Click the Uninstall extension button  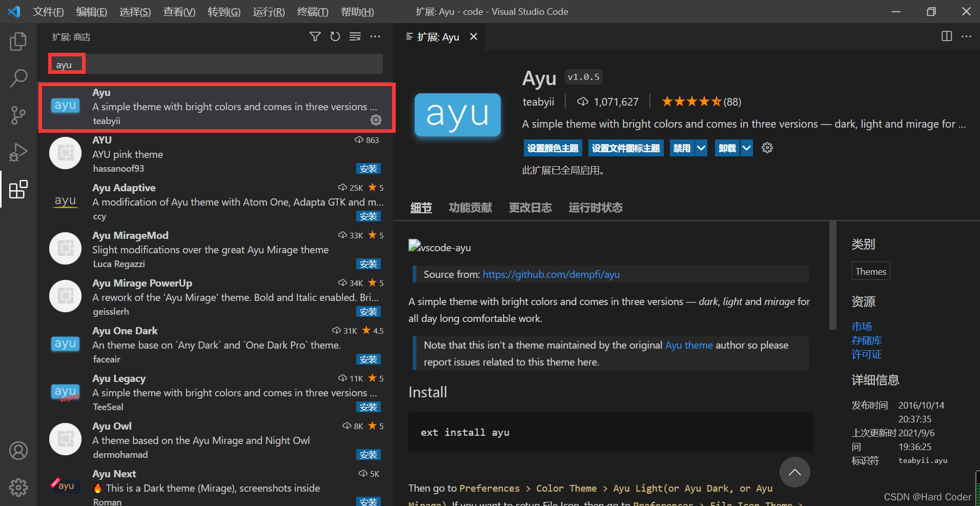coord(727,148)
